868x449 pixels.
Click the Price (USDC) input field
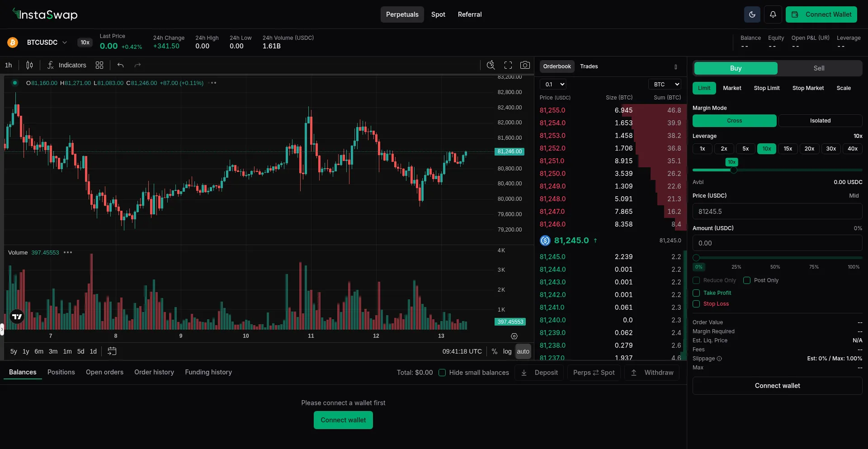pyautogui.click(x=778, y=212)
